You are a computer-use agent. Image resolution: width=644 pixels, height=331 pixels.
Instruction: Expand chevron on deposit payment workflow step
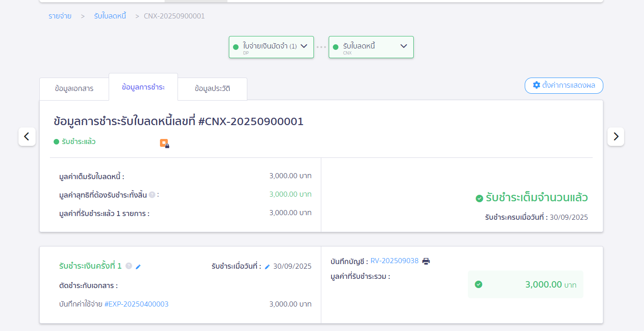(x=304, y=46)
